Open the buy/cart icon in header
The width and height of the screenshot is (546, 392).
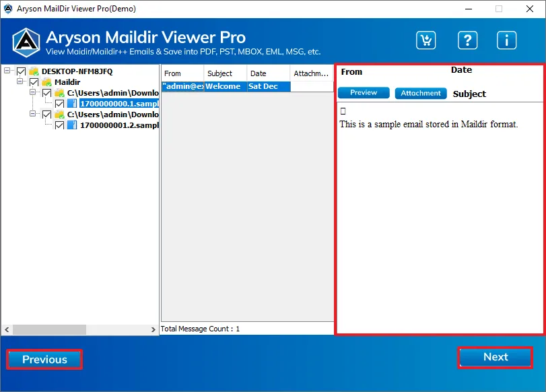click(x=425, y=40)
